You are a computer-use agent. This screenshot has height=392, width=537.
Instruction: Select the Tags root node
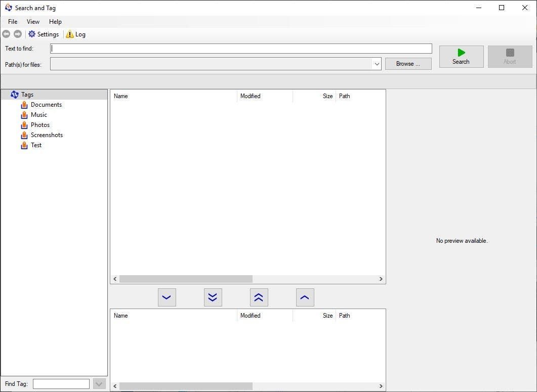pyautogui.click(x=27, y=95)
